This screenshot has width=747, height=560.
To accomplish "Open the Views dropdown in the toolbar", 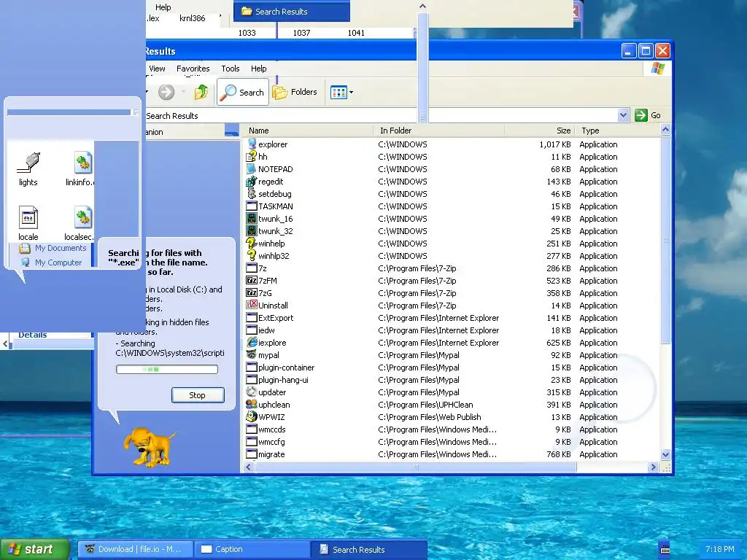I will pyautogui.click(x=342, y=93).
